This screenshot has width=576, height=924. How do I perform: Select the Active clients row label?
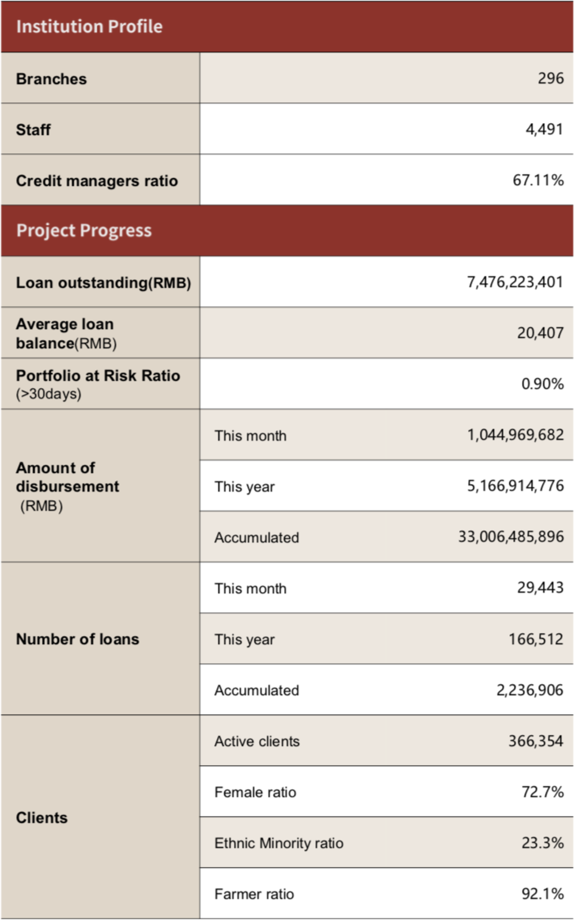click(257, 741)
